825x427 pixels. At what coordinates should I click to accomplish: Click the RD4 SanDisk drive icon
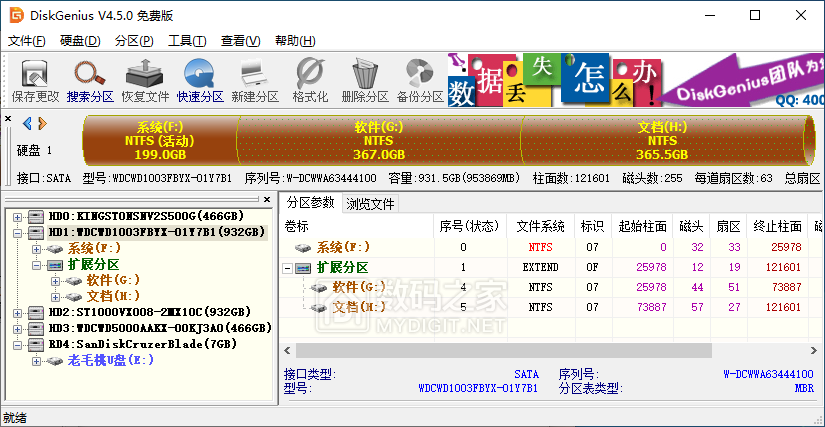(36, 344)
